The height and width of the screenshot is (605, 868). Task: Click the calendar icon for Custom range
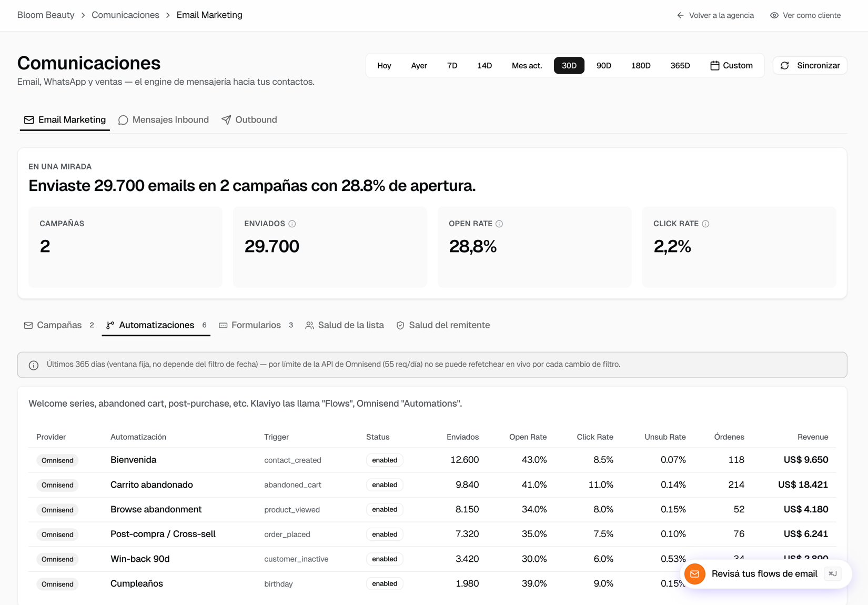point(714,66)
